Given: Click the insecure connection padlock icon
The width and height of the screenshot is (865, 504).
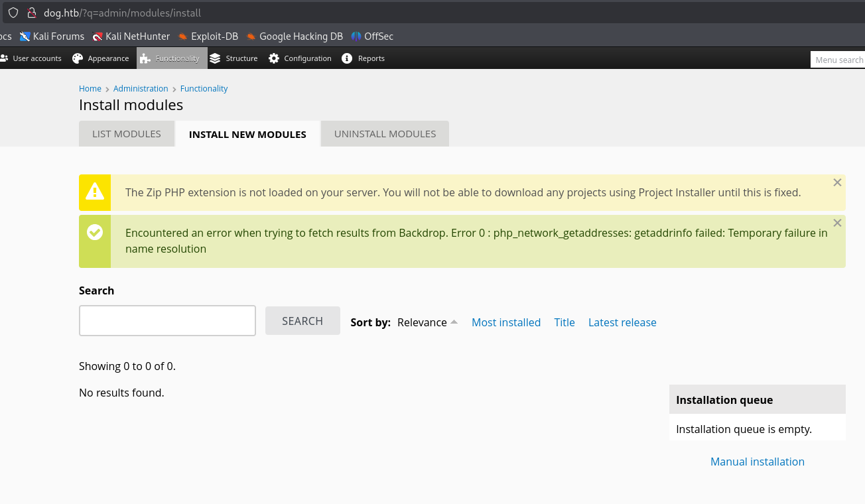Looking at the screenshot, I should point(31,13).
